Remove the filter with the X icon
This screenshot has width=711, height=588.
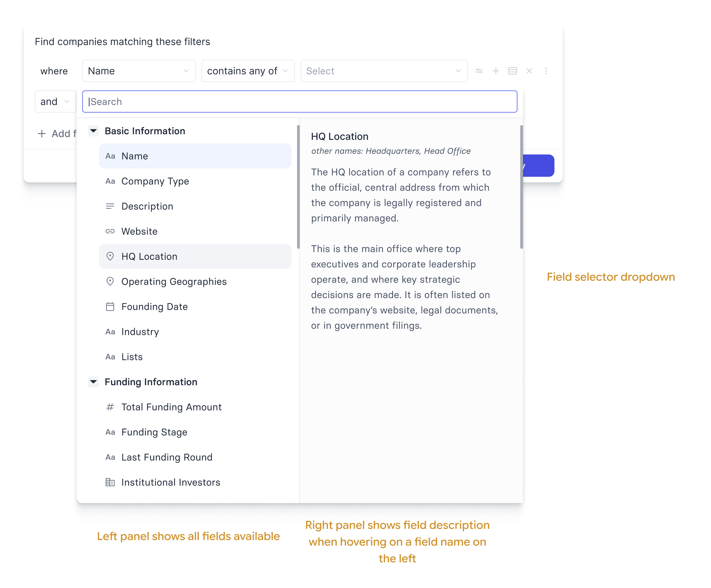[529, 71]
